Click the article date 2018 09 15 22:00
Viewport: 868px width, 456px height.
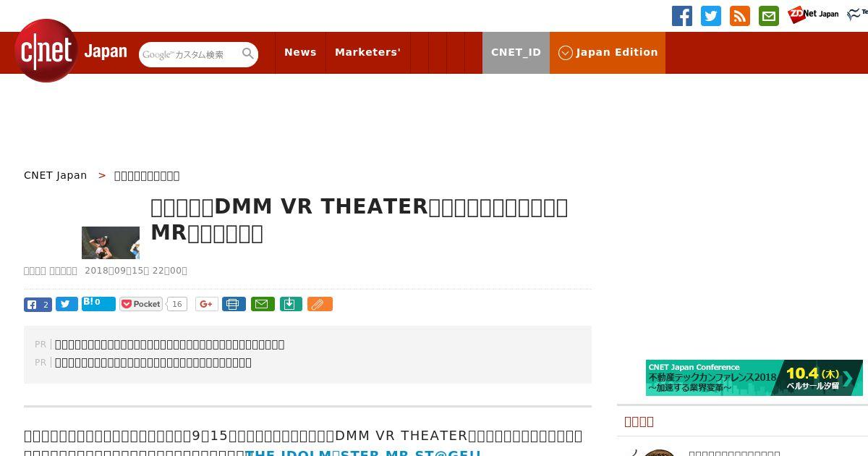tap(136, 271)
